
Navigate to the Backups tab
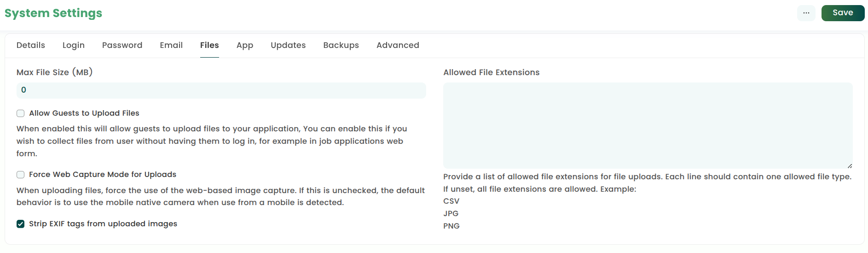[341, 45]
